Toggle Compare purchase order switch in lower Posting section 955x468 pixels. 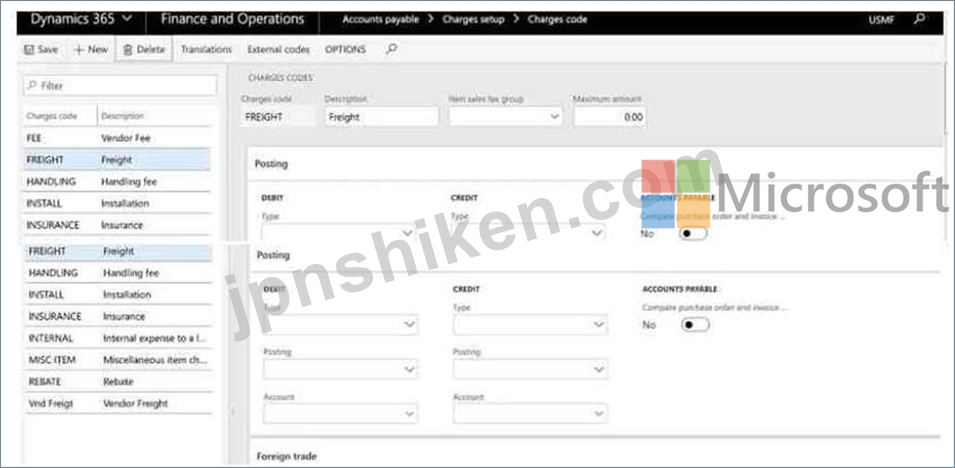[695, 325]
